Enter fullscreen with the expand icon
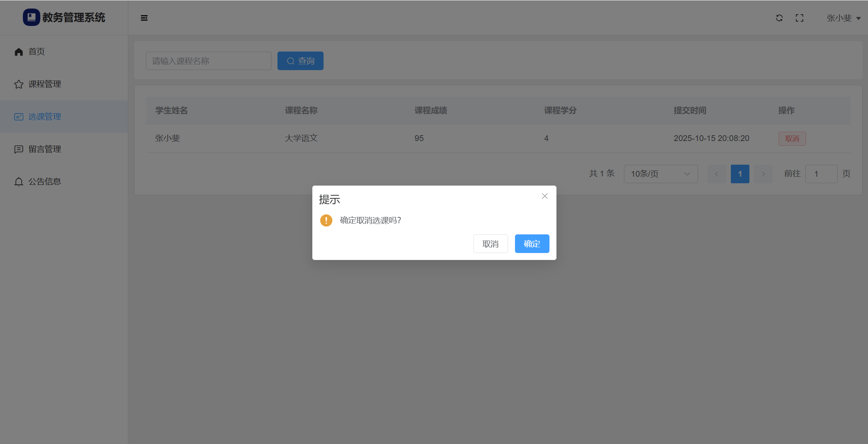This screenshot has width=868, height=444. [799, 18]
